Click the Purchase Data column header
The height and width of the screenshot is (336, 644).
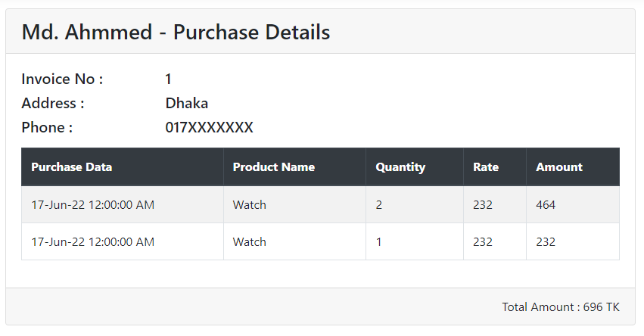[x=123, y=166]
